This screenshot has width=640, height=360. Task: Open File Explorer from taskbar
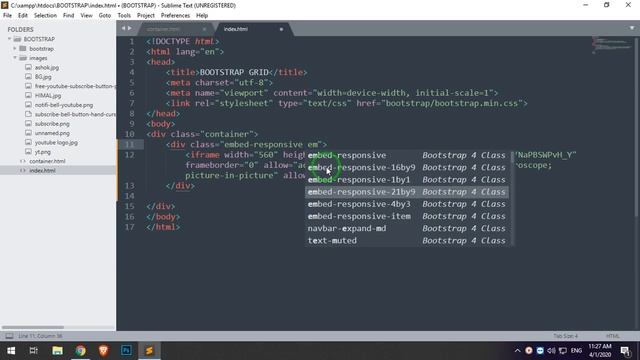[57, 351]
